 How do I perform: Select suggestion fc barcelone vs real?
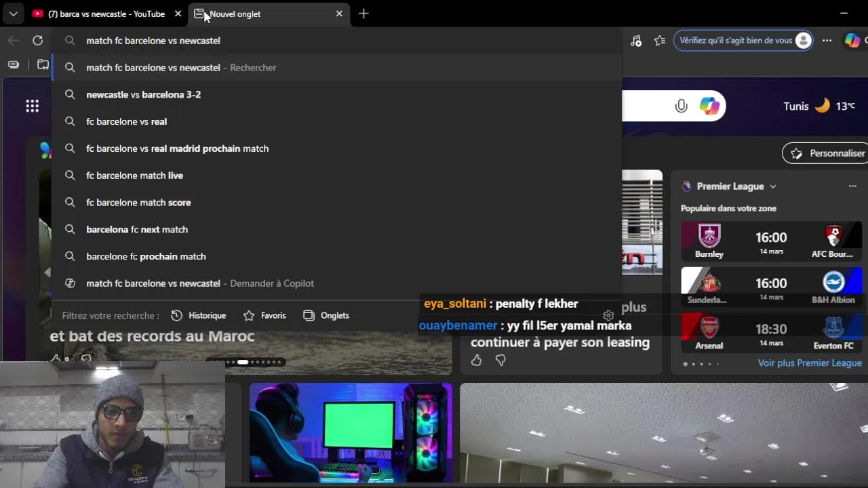[337, 121]
